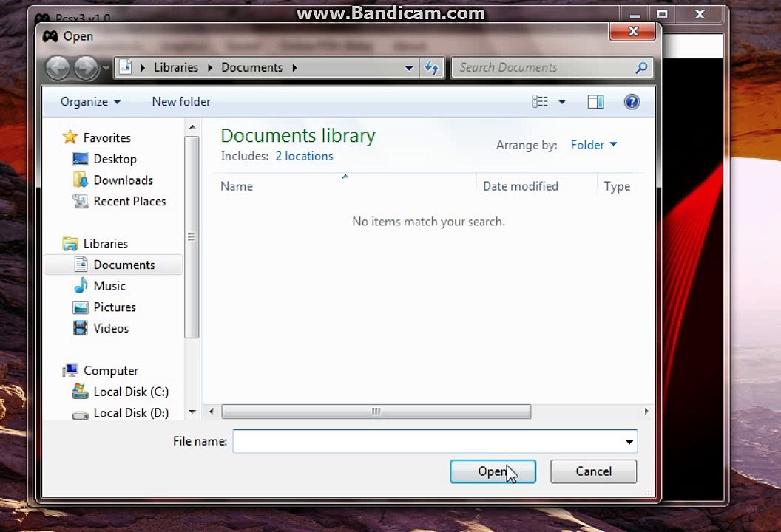Click the refresh button in address bar
This screenshot has width=781, height=532.
coord(432,68)
